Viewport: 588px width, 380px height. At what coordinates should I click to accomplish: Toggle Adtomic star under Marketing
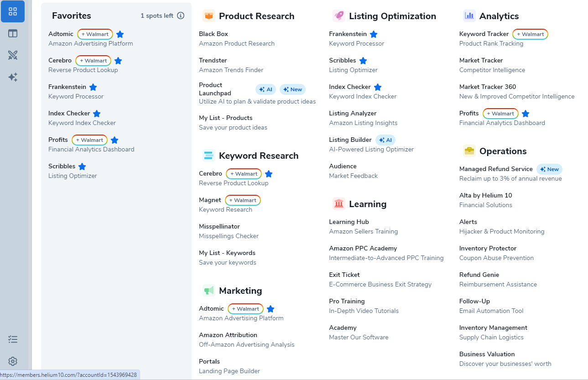pyautogui.click(x=271, y=309)
